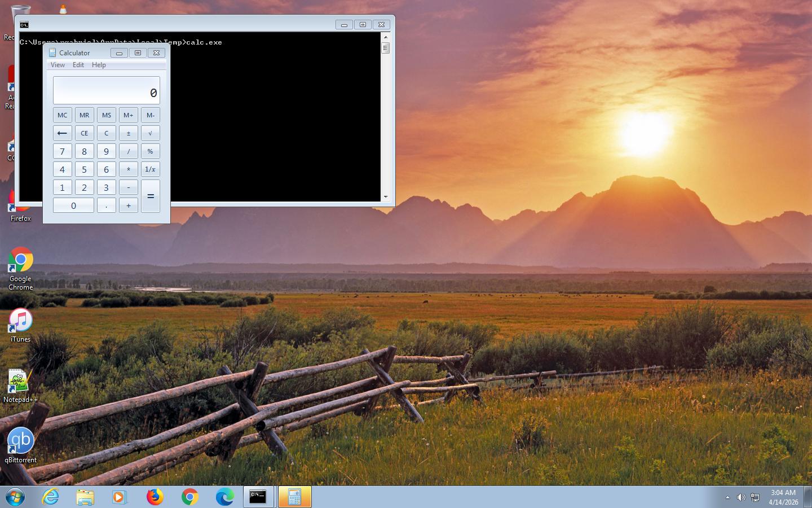Click the taskbar clock and date

783,497
